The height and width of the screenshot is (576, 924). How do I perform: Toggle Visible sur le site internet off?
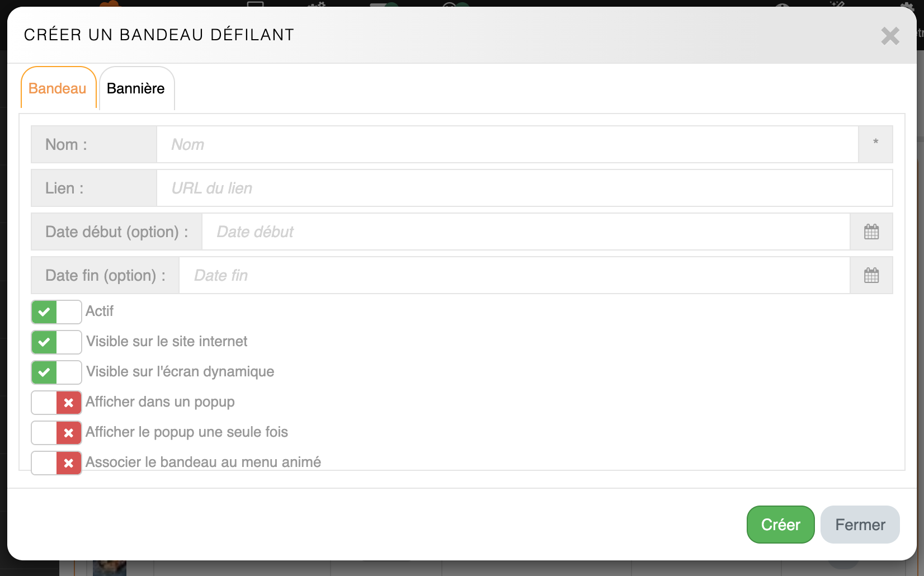coord(56,342)
